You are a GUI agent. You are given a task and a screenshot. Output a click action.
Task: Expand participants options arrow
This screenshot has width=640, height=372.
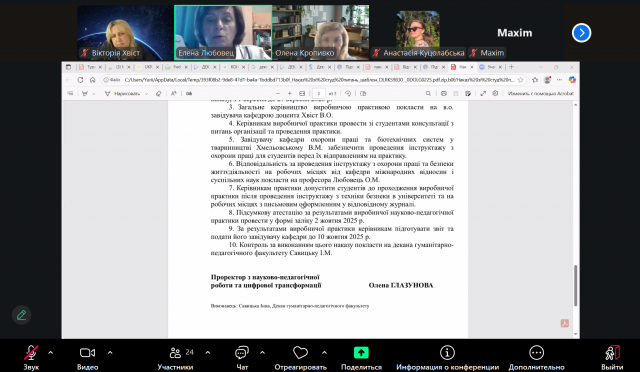pyautogui.click(x=208, y=352)
